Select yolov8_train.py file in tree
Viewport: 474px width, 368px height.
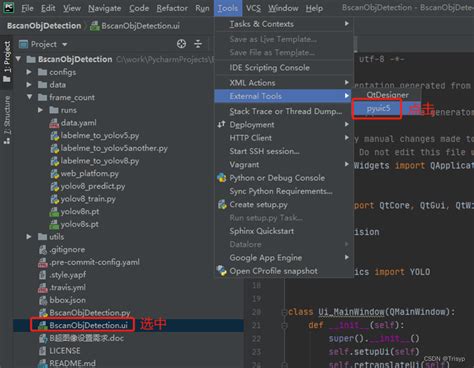[x=88, y=199]
